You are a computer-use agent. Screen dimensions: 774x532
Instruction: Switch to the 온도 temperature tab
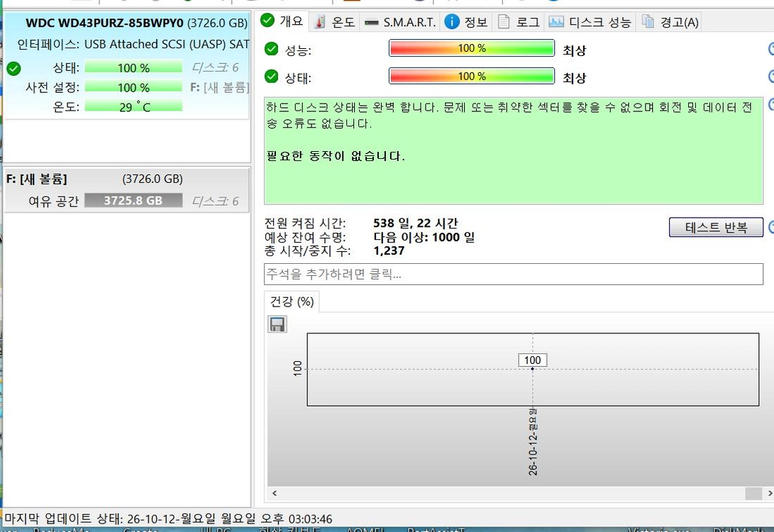pos(335,22)
